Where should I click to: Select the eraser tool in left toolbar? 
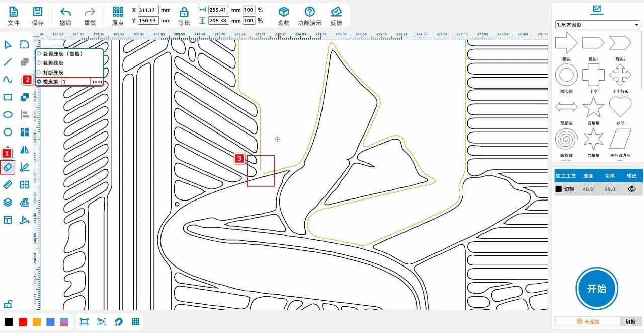8,167
